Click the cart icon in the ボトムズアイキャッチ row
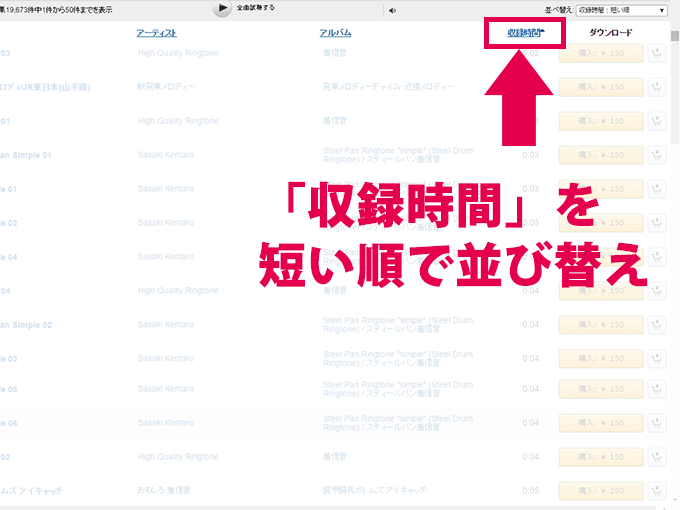The height and width of the screenshot is (510, 680). click(x=657, y=491)
